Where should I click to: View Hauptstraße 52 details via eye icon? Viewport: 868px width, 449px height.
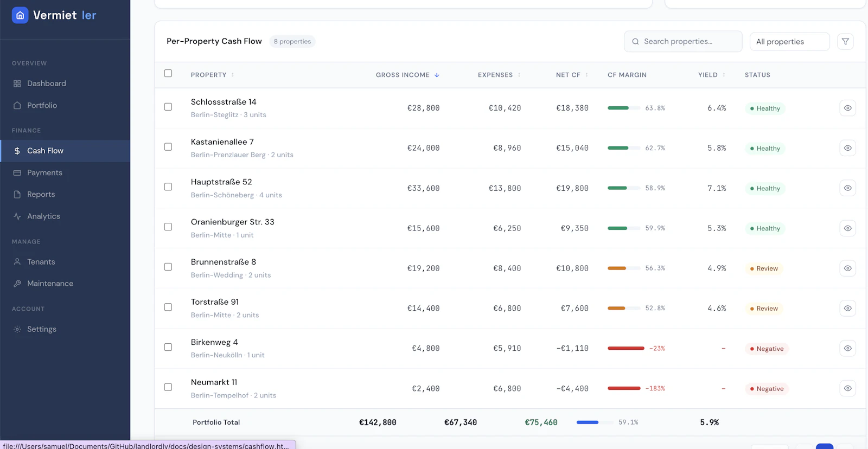pyautogui.click(x=847, y=188)
